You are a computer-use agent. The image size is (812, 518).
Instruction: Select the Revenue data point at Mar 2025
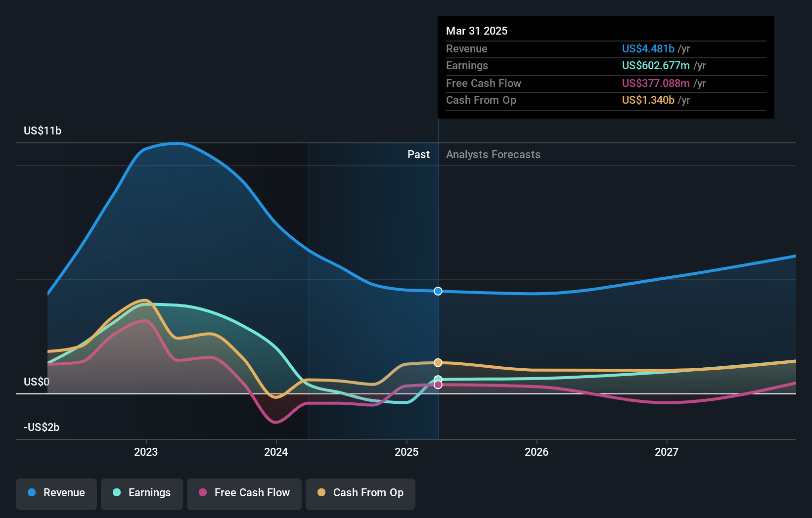pos(438,291)
